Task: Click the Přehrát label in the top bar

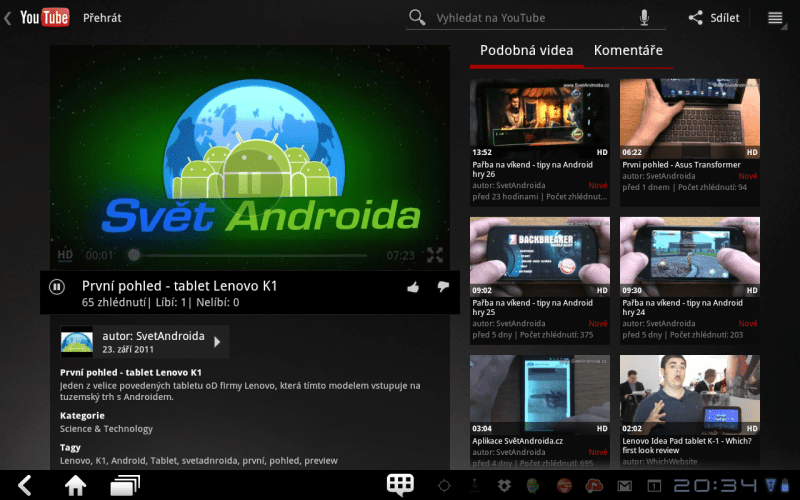Action: coord(102,18)
